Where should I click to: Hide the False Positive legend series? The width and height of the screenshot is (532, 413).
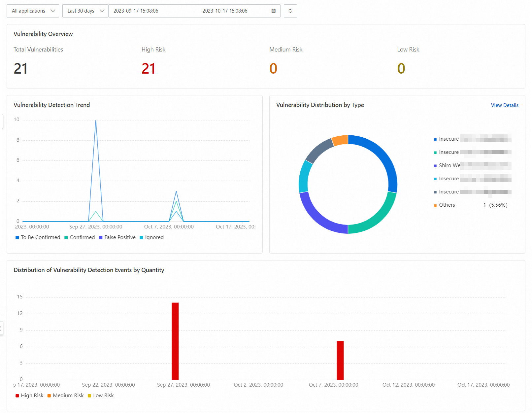pos(117,237)
